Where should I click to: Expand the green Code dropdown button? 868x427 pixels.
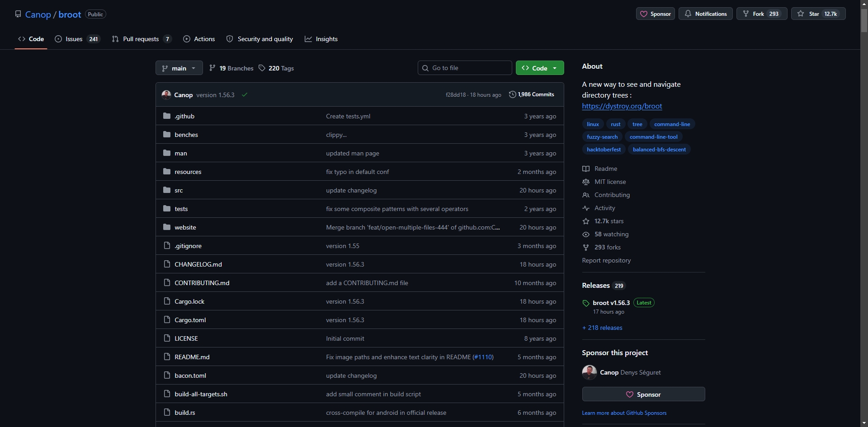(x=540, y=68)
